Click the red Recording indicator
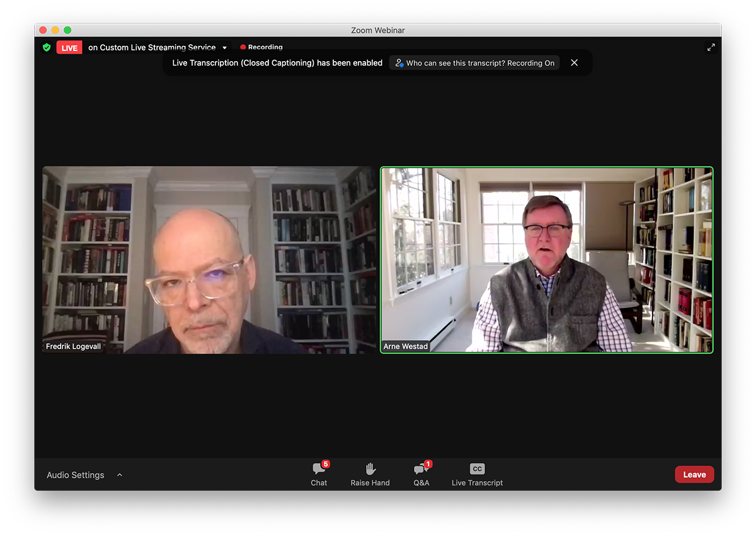 pos(261,47)
